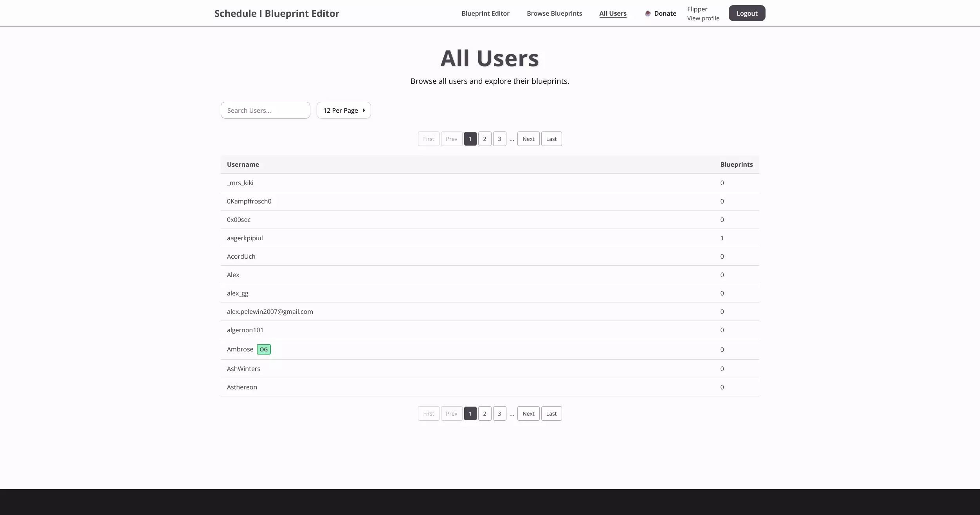Go to Browse Blueprints in navigation

(x=554, y=13)
